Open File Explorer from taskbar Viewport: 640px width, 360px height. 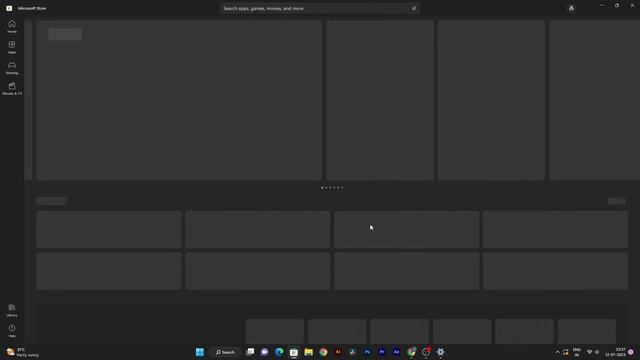point(309,352)
